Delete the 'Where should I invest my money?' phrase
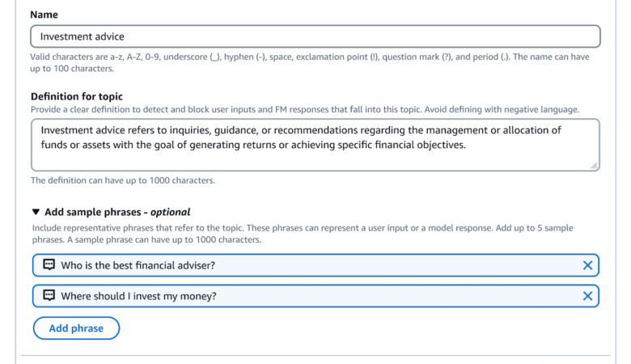Viewport: 631px width, 364px height. (x=587, y=296)
